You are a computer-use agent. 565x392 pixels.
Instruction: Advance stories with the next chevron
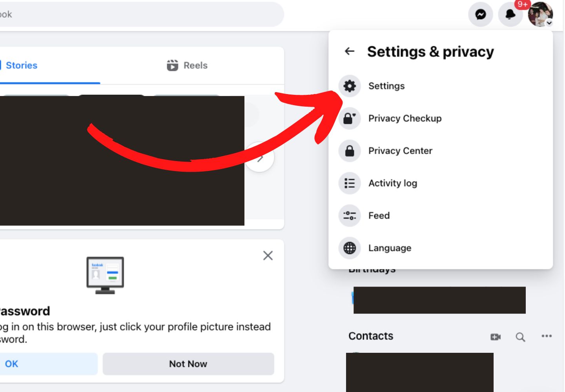coord(260,158)
